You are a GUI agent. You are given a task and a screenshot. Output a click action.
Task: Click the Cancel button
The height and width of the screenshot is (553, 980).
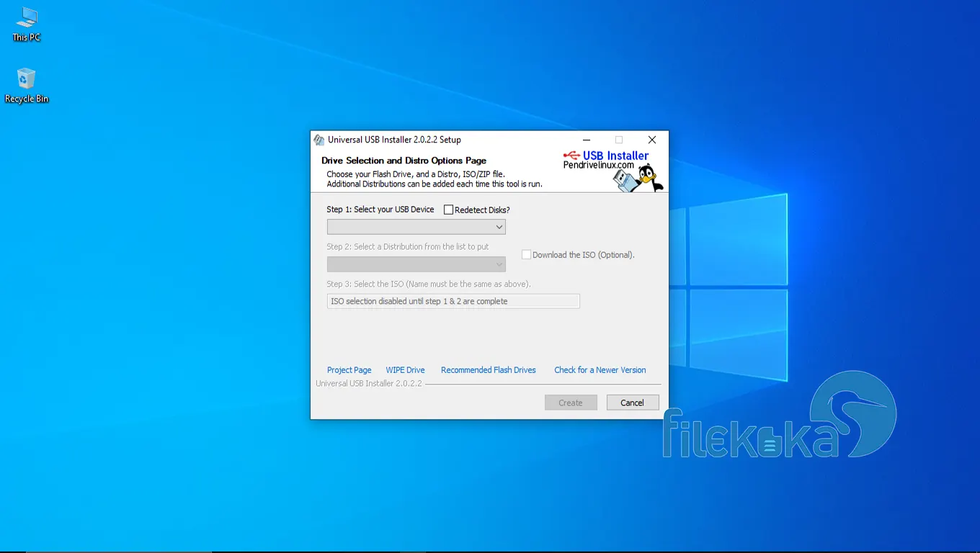pyautogui.click(x=633, y=403)
